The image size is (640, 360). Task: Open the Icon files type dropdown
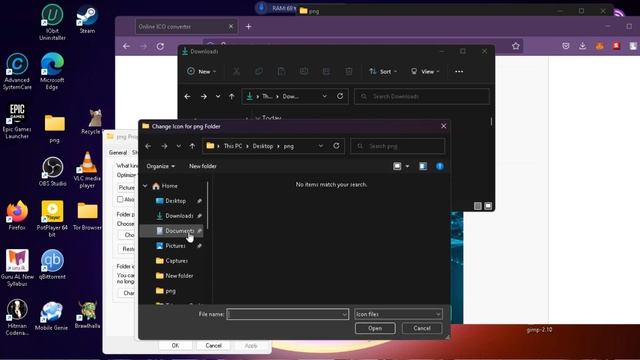398,314
